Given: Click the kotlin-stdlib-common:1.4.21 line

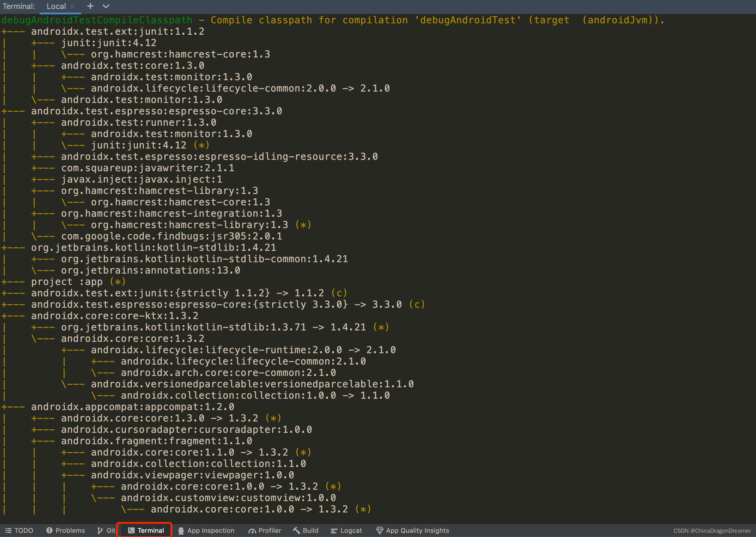Looking at the screenshot, I should 205,259.
